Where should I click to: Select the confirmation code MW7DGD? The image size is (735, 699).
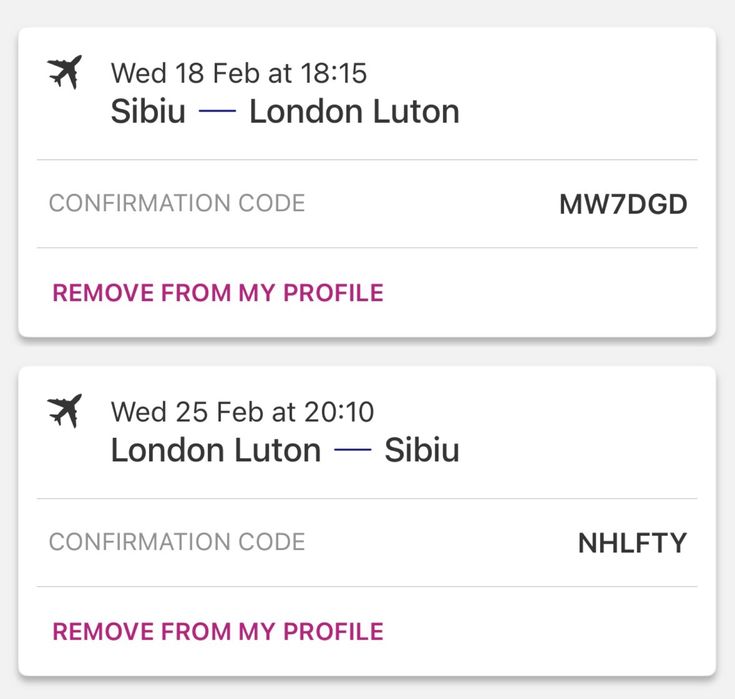pos(623,205)
